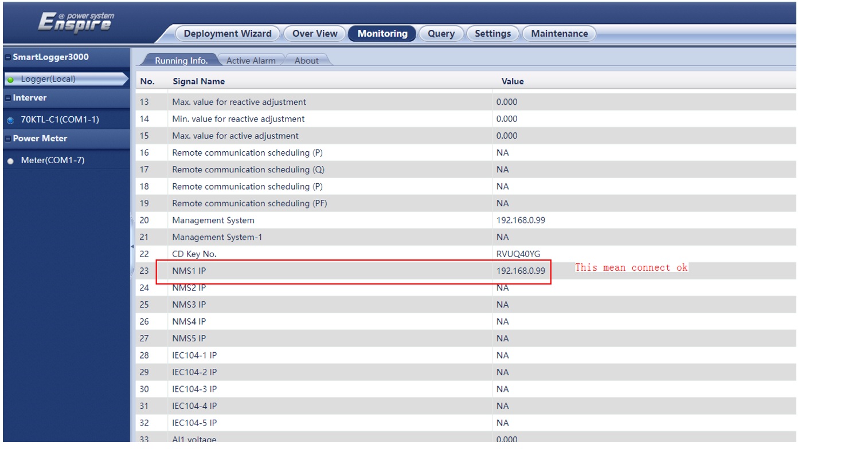Open the Maintenance tab

[x=559, y=33]
